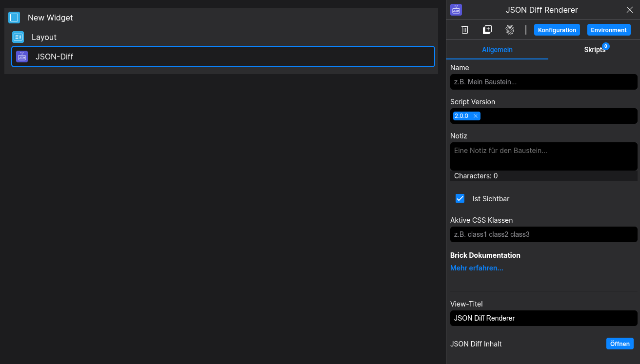Image resolution: width=640 pixels, height=364 pixels.
Task: Focus the Name input field
Action: [x=543, y=82]
